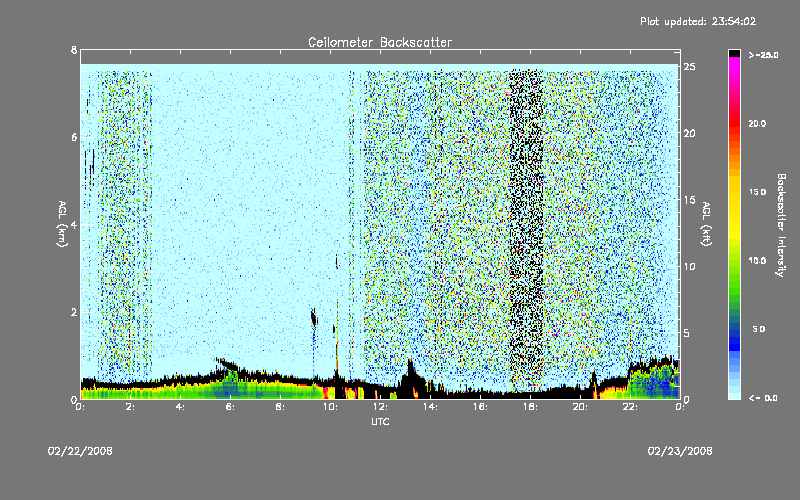Click the '8' km tick on left axis
Viewport: 800px width, 500px height.
(74, 50)
